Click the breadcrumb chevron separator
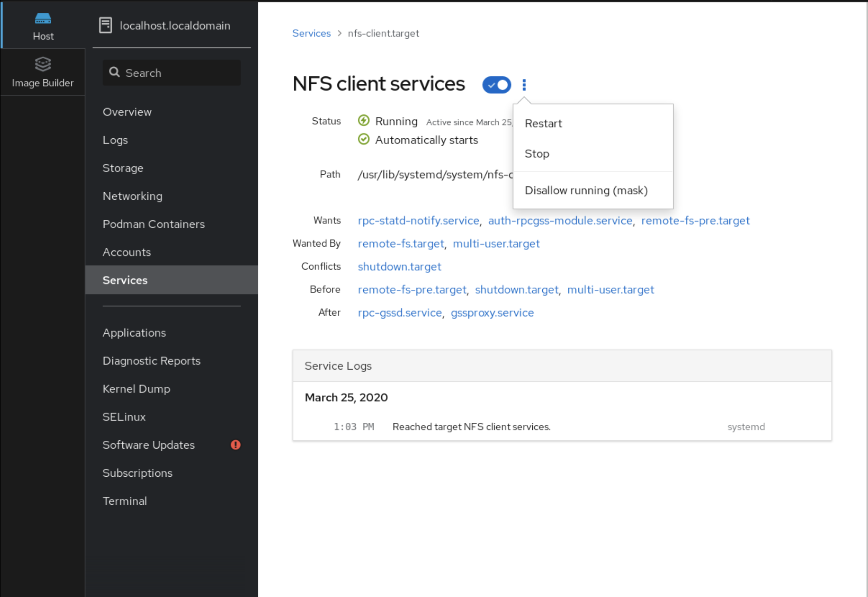868x597 pixels. coord(339,33)
